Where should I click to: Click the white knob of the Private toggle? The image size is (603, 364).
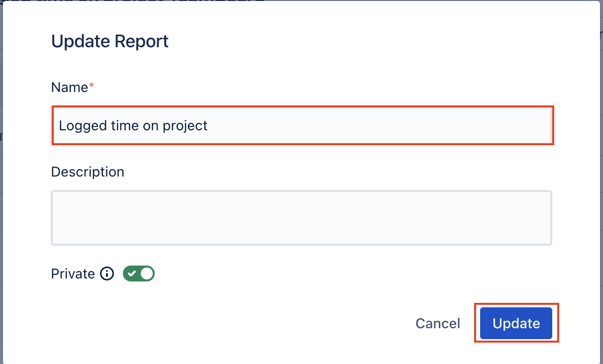[x=147, y=274]
